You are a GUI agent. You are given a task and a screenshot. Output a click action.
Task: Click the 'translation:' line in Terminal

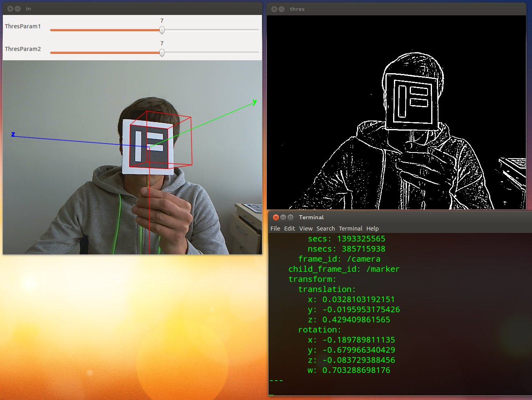point(327,289)
